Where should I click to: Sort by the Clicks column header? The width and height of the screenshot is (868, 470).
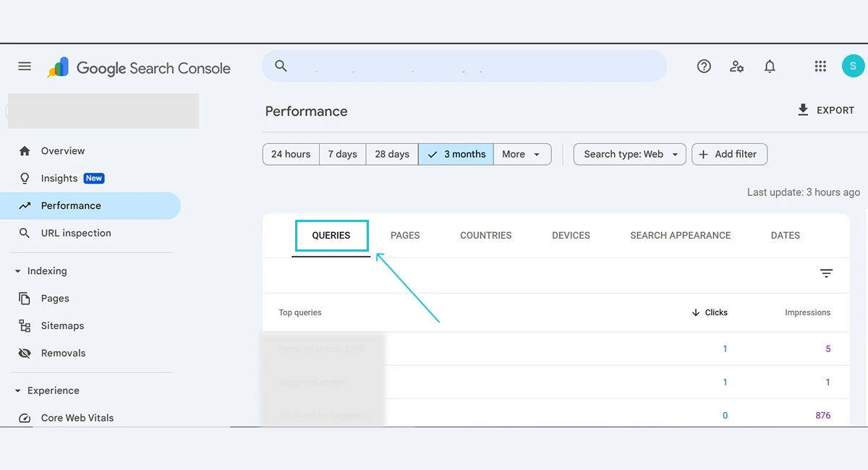(710, 312)
